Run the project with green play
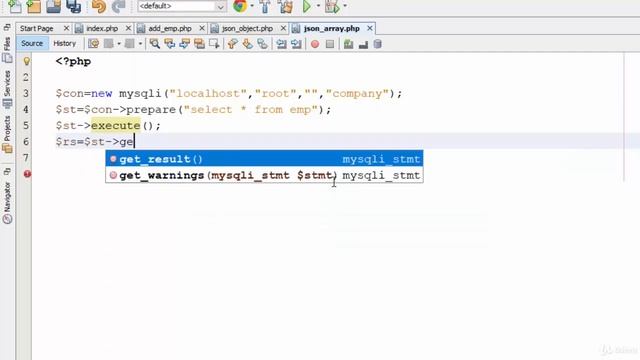The image size is (640, 360). click(x=307, y=6)
